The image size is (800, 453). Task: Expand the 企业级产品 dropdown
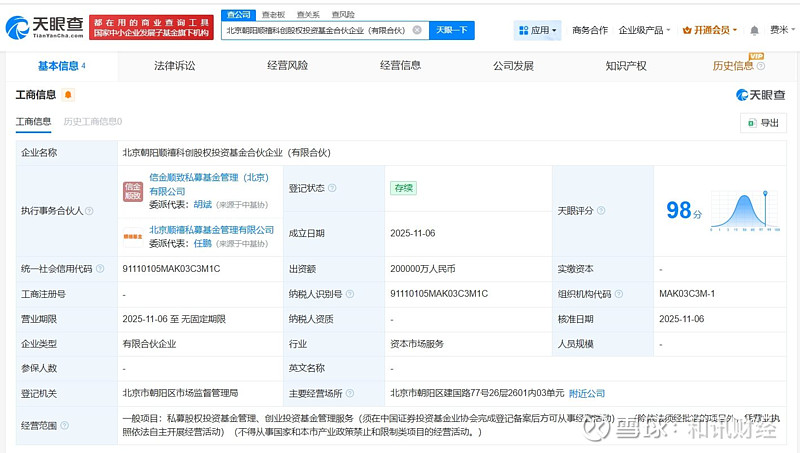pyautogui.click(x=645, y=30)
